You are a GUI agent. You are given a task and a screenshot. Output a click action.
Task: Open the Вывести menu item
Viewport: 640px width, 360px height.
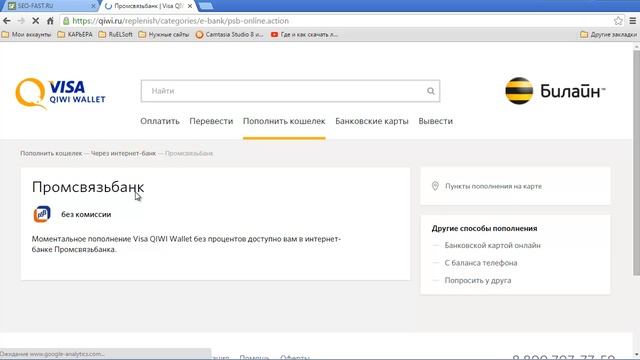tap(436, 121)
